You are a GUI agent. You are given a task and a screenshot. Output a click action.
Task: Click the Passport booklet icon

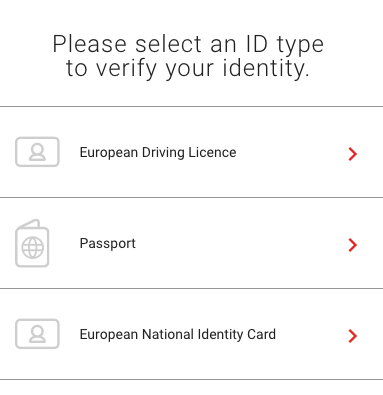32,243
